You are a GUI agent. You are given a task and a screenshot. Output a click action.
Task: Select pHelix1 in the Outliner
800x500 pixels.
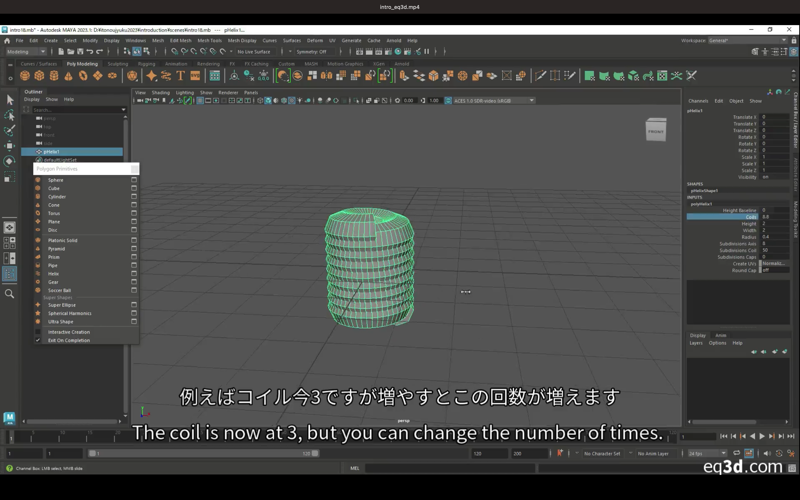(x=72, y=152)
